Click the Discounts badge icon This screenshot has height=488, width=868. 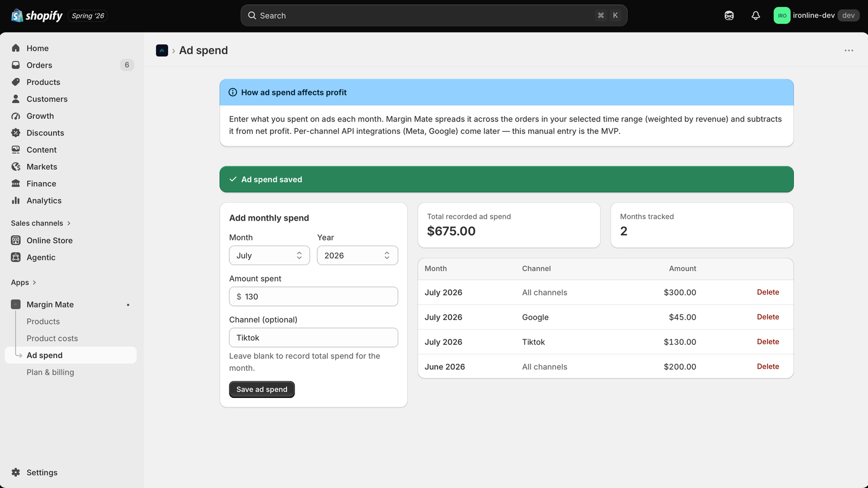pyautogui.click(x=16, y=133)
